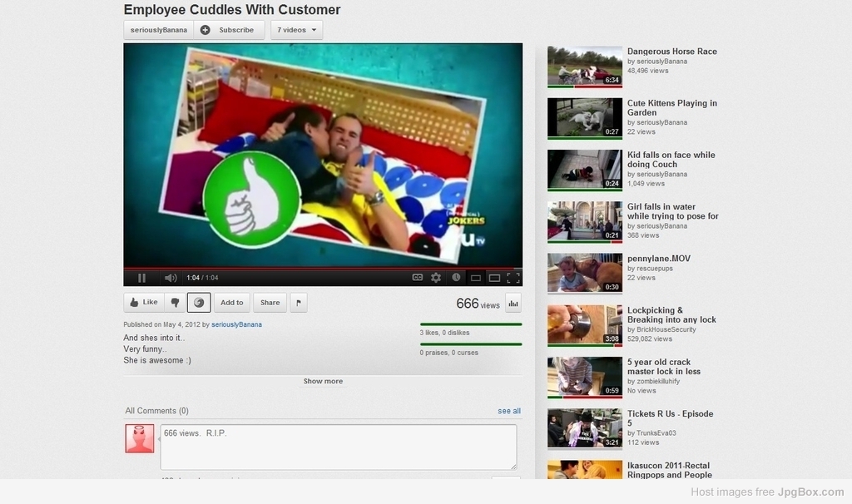The width and height of the screenshot is (852, 504).
Task: Switch the player to small size
Action: [476, 278]
